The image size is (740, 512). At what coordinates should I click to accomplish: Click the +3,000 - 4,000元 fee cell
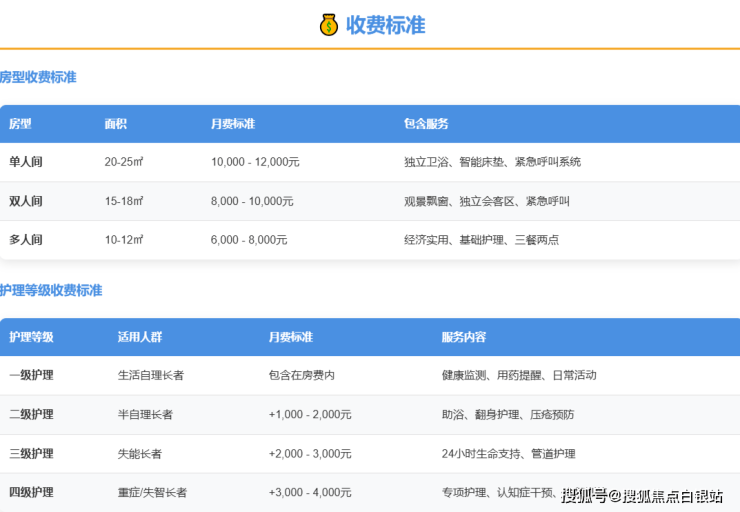310,492
